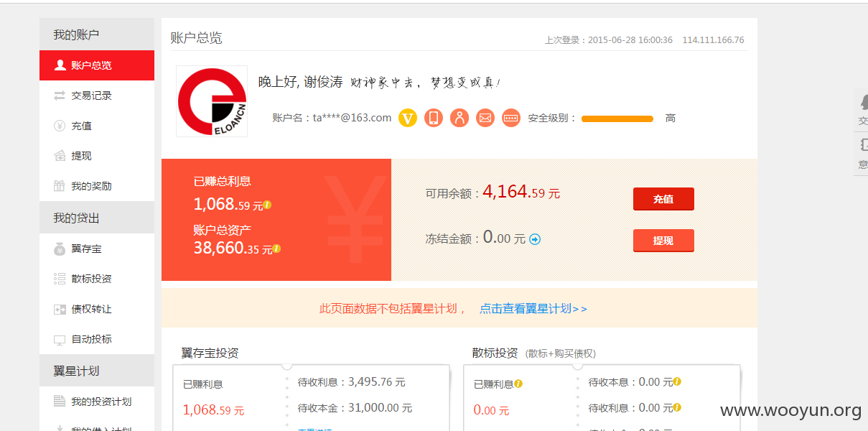Click the transfer icon beside 债权转让
This screenshot has height=431, width=868.
click(60, 309)
